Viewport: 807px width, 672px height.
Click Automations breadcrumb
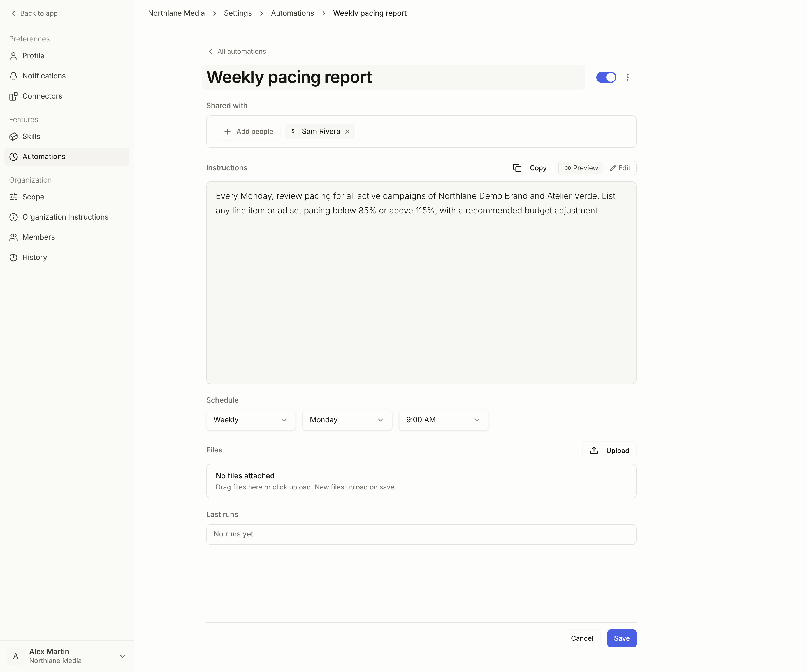(x=293, y=13)
